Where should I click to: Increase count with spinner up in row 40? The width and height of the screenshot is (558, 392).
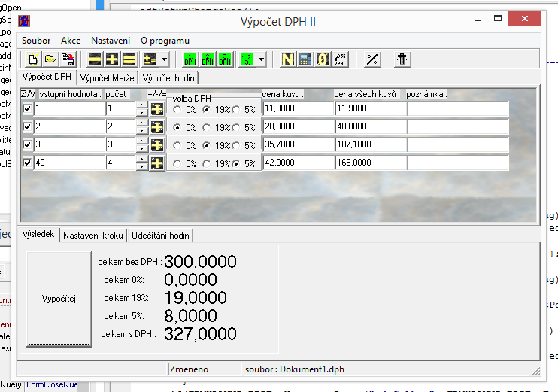(141, 159)
